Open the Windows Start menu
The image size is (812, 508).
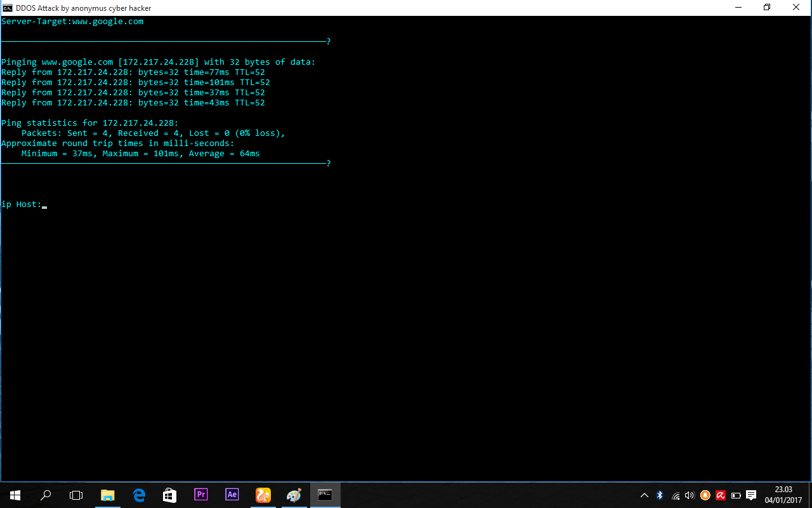pos(15,495)
